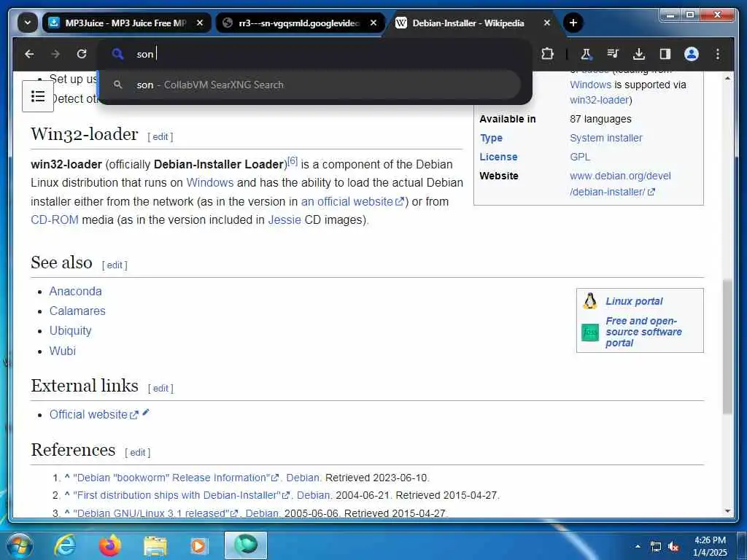This screenshot has width=747, height=560.
Task: Open the Jessie link
Action: coord(285,220)
